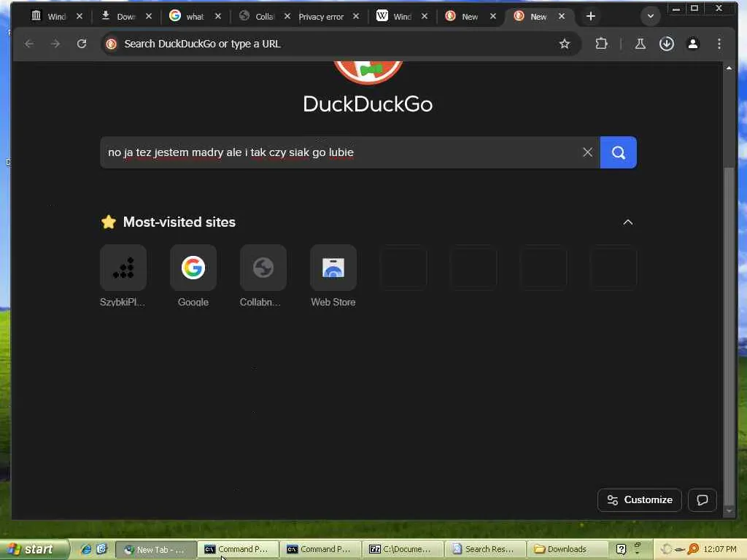Open the tab search dropdown chevron
This screenshot has height=560, width=747.
point(650,16)
